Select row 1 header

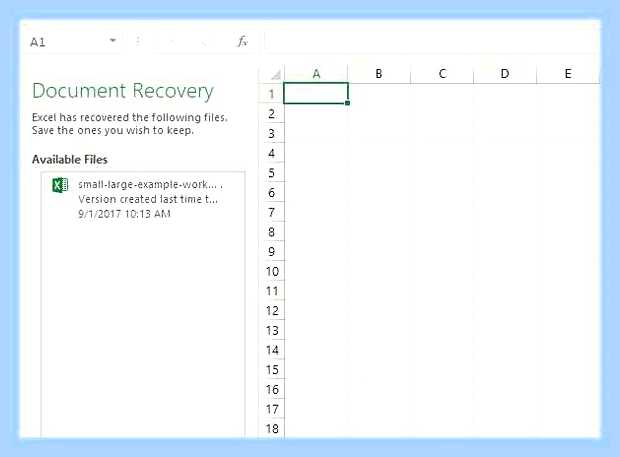[271, 94]
